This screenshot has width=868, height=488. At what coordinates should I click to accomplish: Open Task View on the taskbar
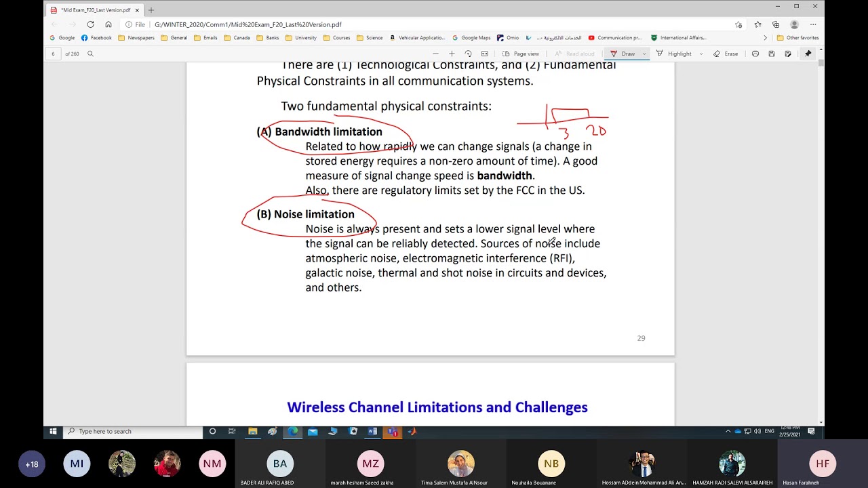232,431
